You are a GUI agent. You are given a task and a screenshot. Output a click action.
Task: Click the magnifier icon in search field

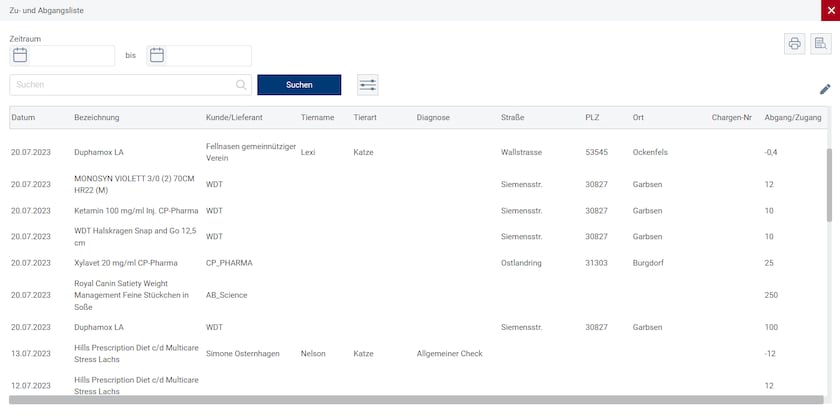coord(241,85)
